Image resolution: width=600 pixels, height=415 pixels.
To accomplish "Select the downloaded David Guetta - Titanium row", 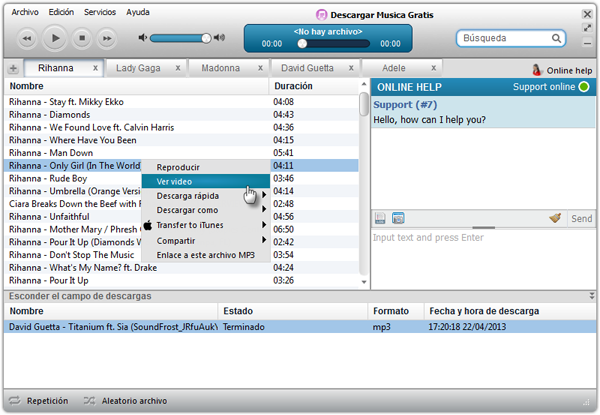I will (300, 327).
